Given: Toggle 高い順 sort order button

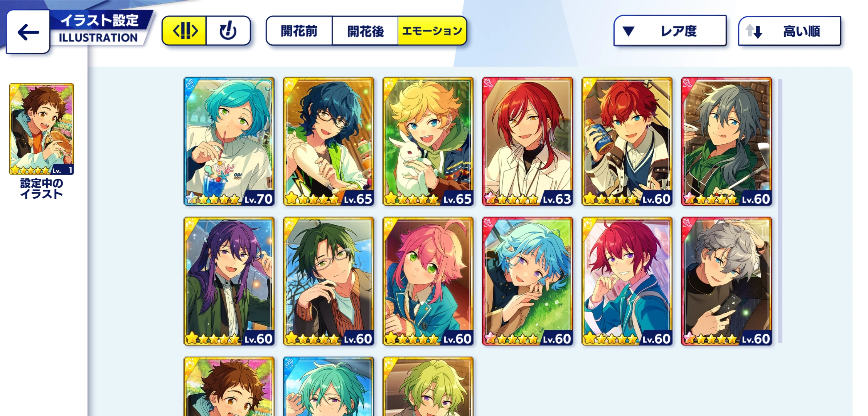Looking at the screenshot, I should click(789, 31).
